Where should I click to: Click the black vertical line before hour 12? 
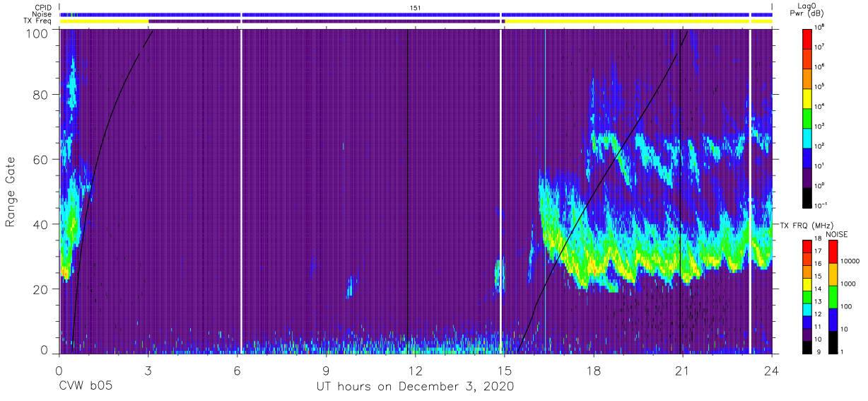click(x=408, y=191)
